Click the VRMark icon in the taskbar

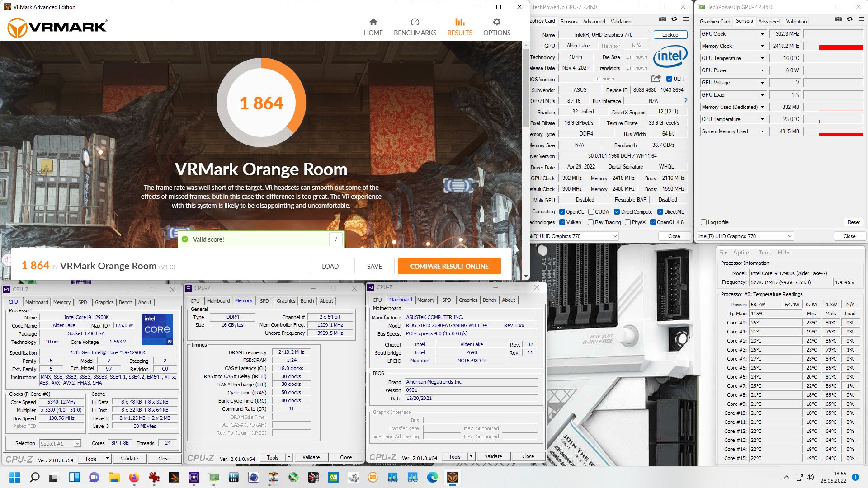[x=452, y=477]
